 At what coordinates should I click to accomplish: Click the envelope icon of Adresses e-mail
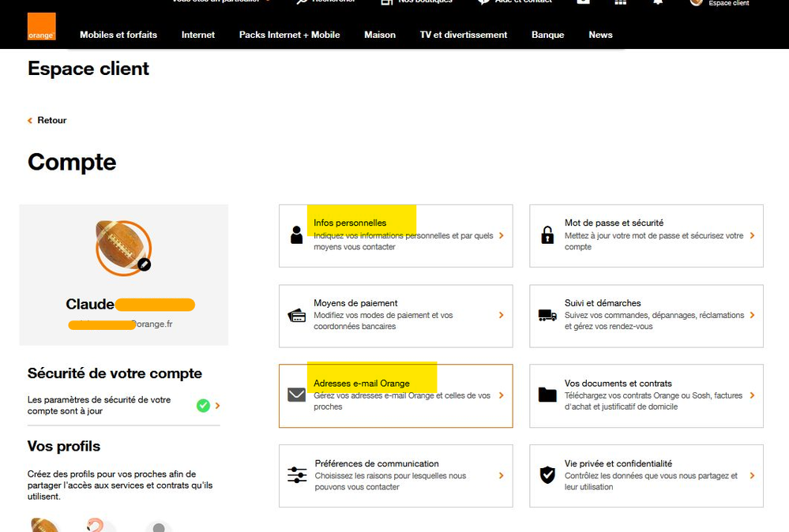point(296,395)
